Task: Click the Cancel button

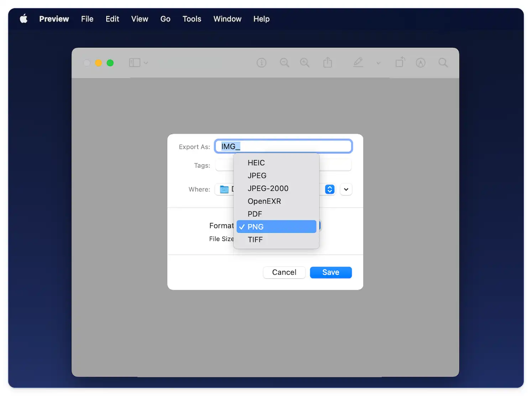Action: [284, 273]
